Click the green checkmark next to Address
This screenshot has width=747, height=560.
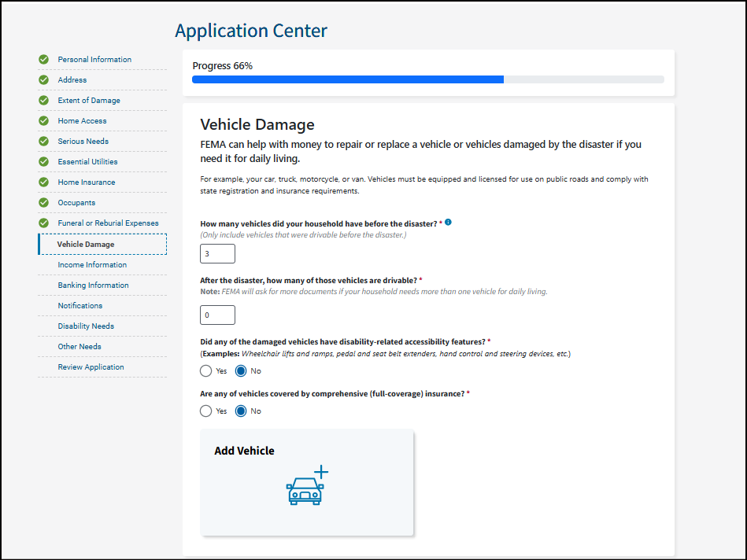[44, 80]
